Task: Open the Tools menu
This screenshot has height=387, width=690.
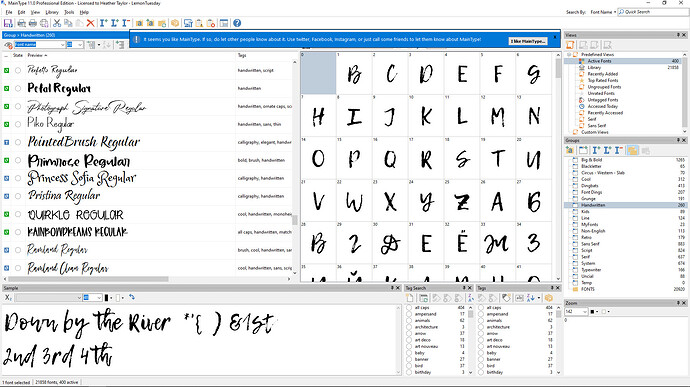Action: click(69, 12)
